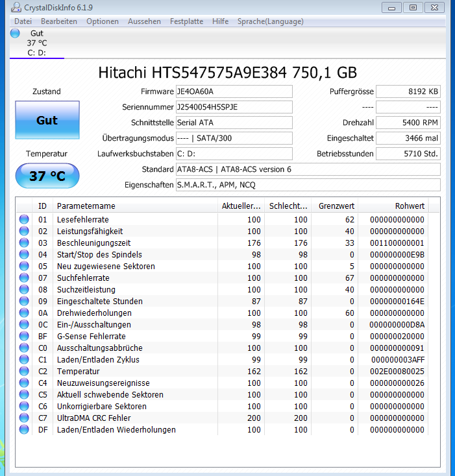The width and height of the screenshot is (455, 476).
Task: Click the status orb for G-Sense Fehlerrate
Action: pyautogui.click(x=24, y=336)
